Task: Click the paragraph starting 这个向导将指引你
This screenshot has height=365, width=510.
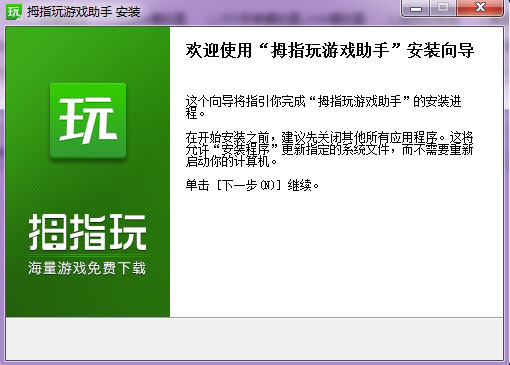Action: pos(323,107)
